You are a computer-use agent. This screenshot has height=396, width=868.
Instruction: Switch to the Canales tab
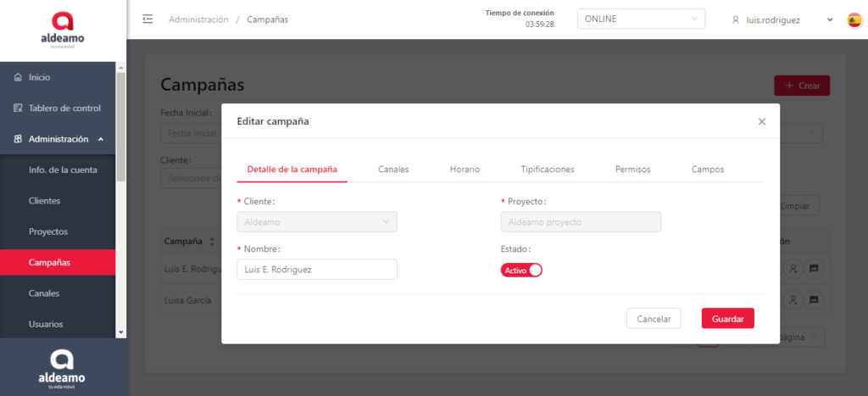(393, 170)
